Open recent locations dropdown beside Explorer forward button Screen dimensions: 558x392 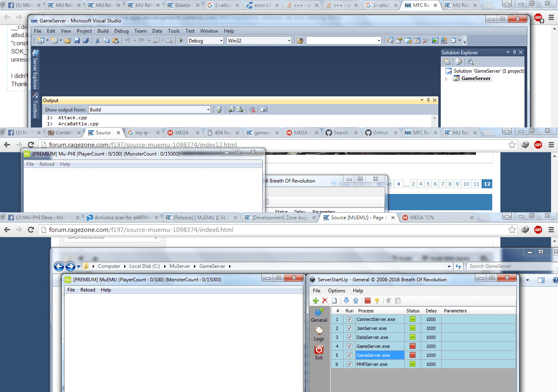pos(79,267)
